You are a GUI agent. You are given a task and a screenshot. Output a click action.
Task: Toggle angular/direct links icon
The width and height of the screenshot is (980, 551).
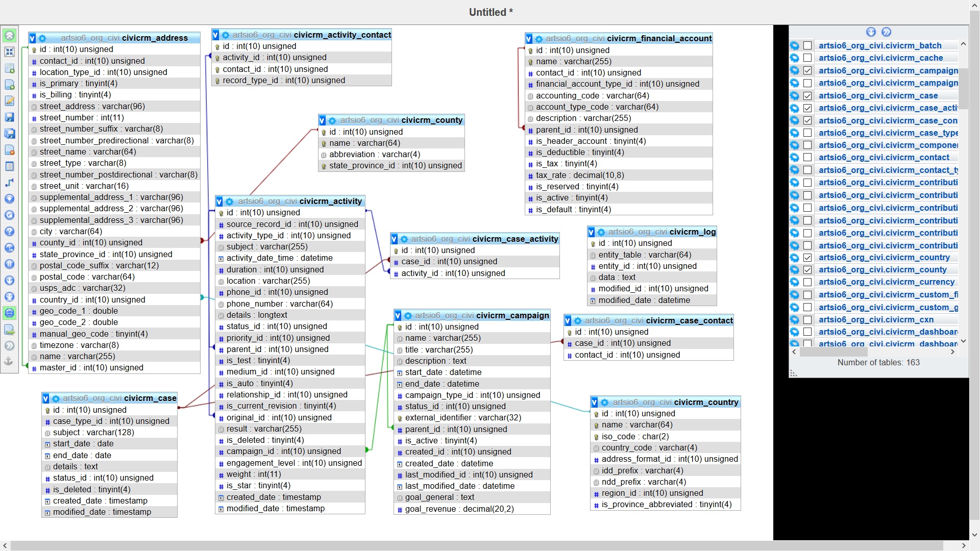tap(9, 248)
